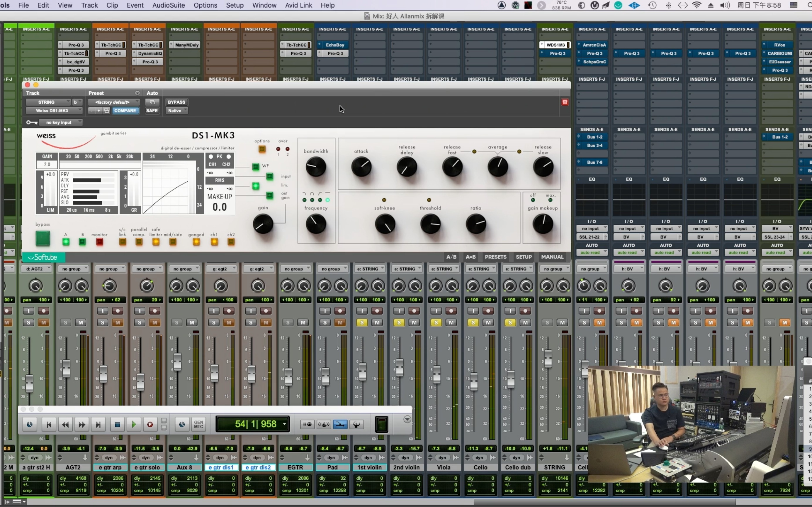The image size is (812, 507).
Task: Open the d: AGT2 group dropdown
Action: pos(36,269)
